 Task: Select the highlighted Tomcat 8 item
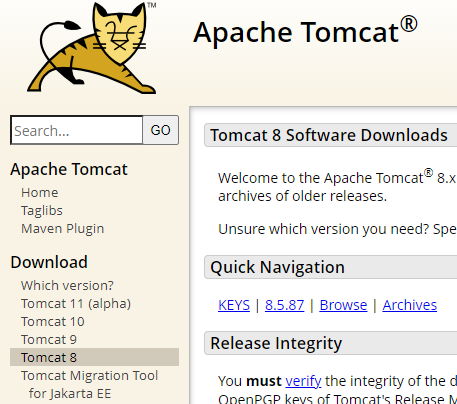[x=94, y=357]
